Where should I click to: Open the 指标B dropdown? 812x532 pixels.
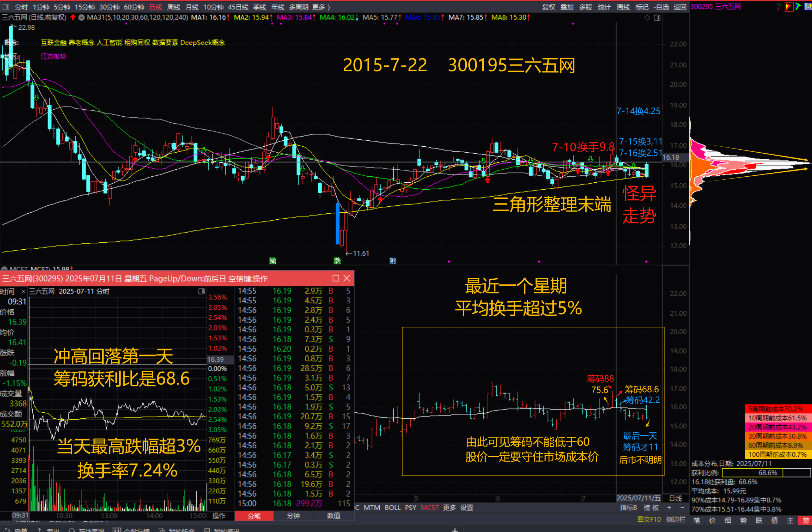(628, 508)
